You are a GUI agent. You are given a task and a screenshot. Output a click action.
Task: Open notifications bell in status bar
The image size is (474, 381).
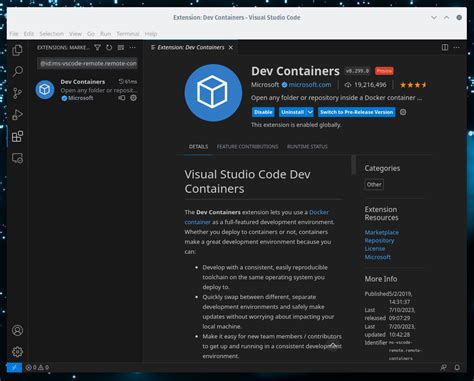(457, 367)
